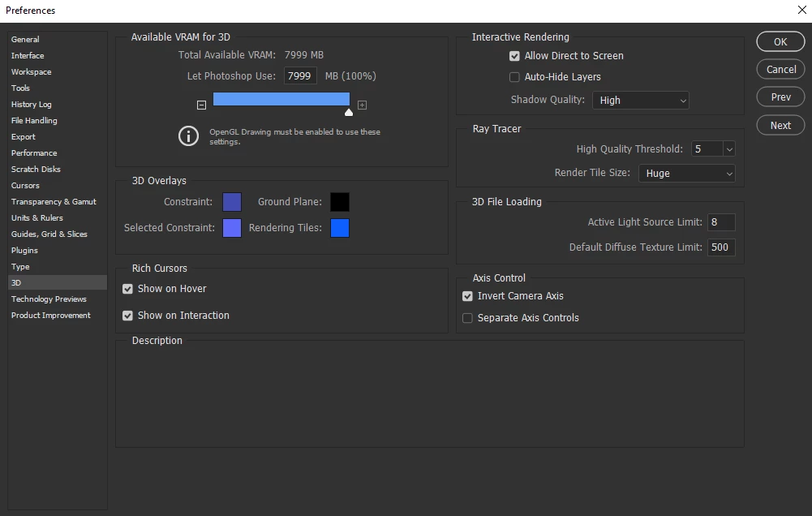Open the Render Tile Size dropdown
The image size is (812, 516).
point(687,174)
